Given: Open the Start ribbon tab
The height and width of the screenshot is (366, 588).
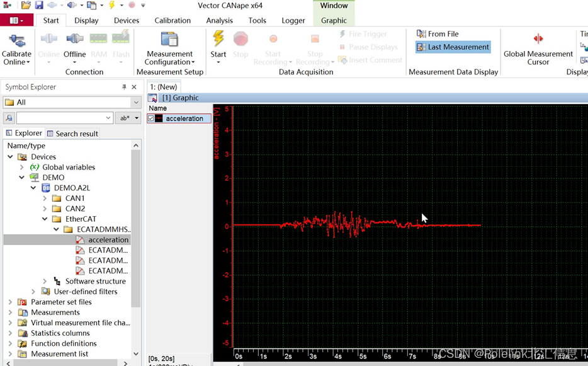Looking at the screenshot, I should 50,20.
